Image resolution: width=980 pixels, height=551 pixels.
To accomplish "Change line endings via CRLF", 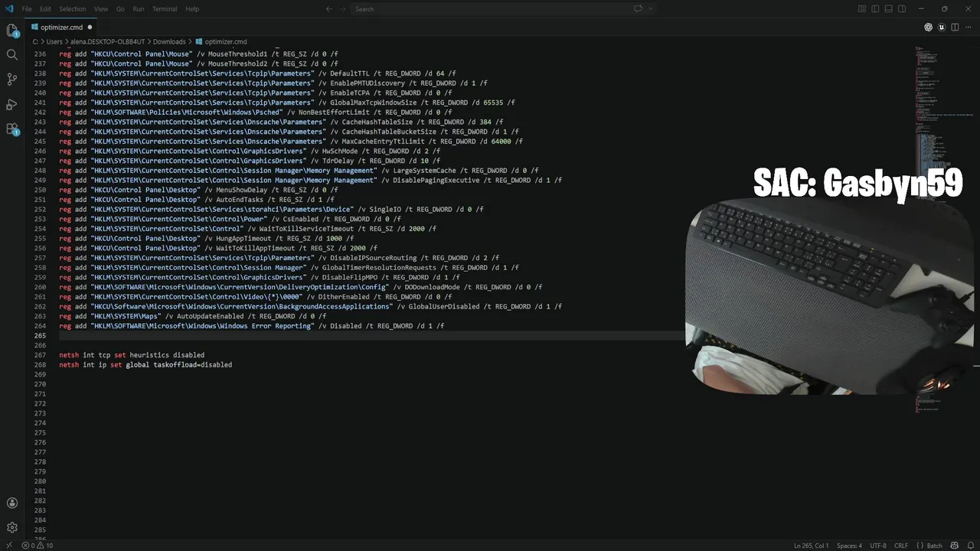I will pos(901,546).
